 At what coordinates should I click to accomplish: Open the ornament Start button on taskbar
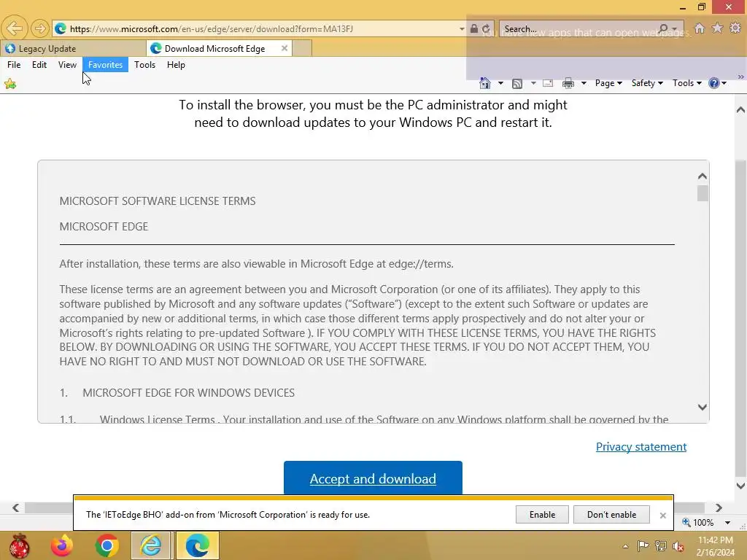coord(18,545)
